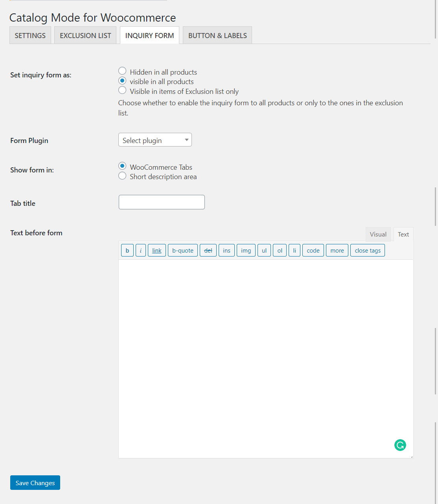Insert a link using the link button
Screen dimensions: 438x504
coord(156,250)
